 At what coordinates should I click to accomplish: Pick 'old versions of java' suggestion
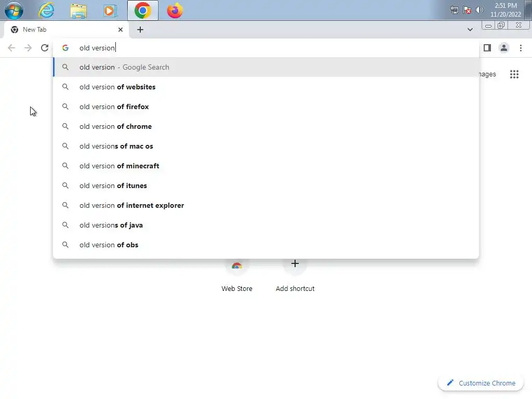[x=266, y=225]
